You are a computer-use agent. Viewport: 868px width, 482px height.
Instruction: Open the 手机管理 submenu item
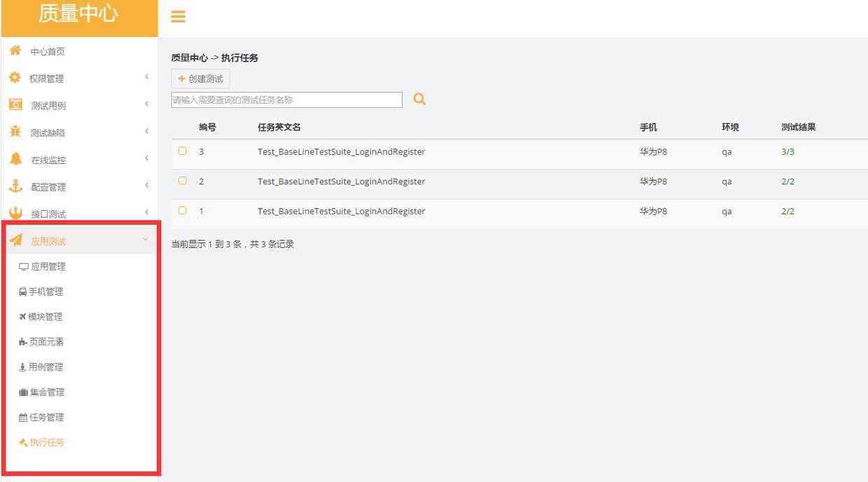pos(45,292)
